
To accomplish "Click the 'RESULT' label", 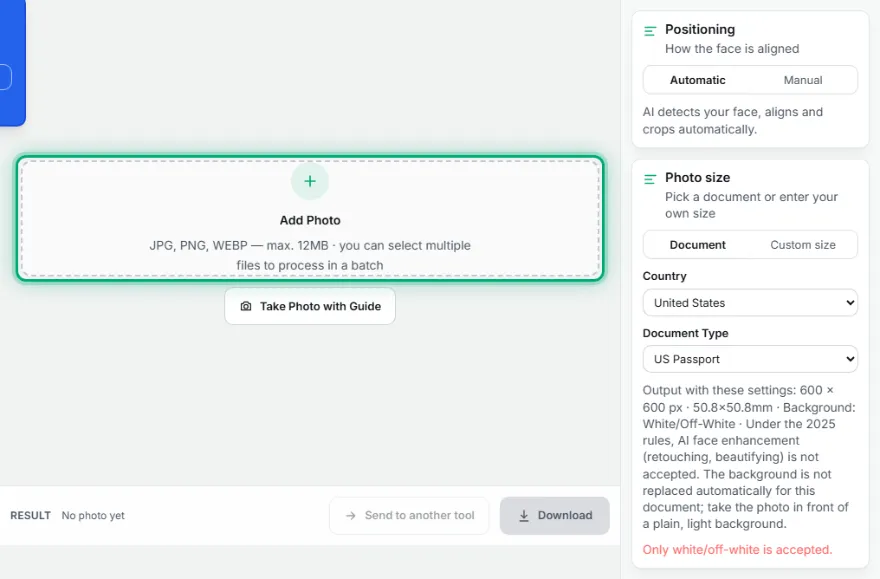I will [x=30, y=516].
